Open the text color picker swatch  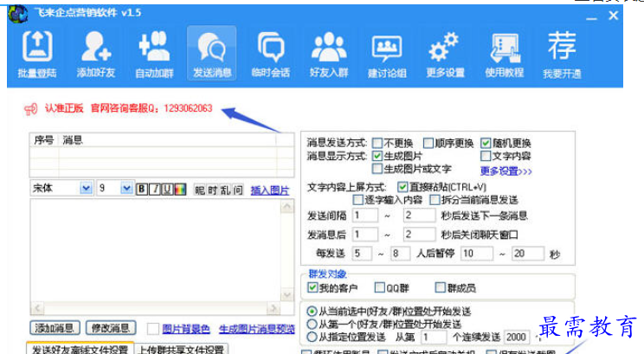(x=180, y=189)
